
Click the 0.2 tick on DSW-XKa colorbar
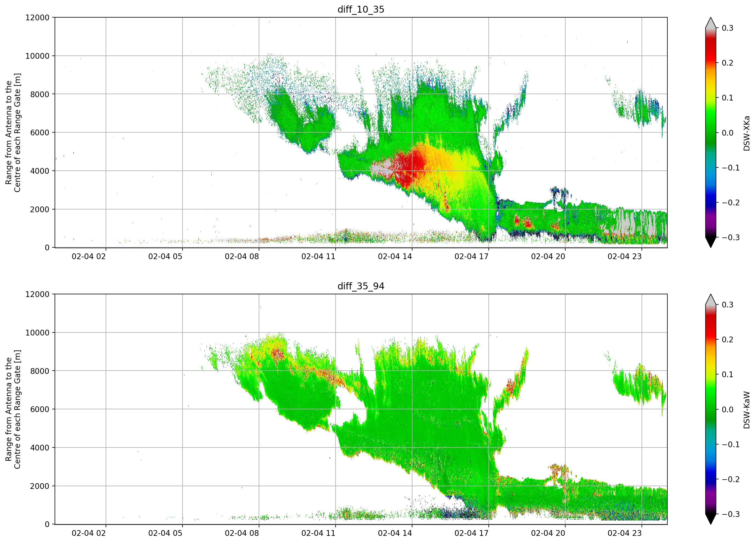pos(728,63)
